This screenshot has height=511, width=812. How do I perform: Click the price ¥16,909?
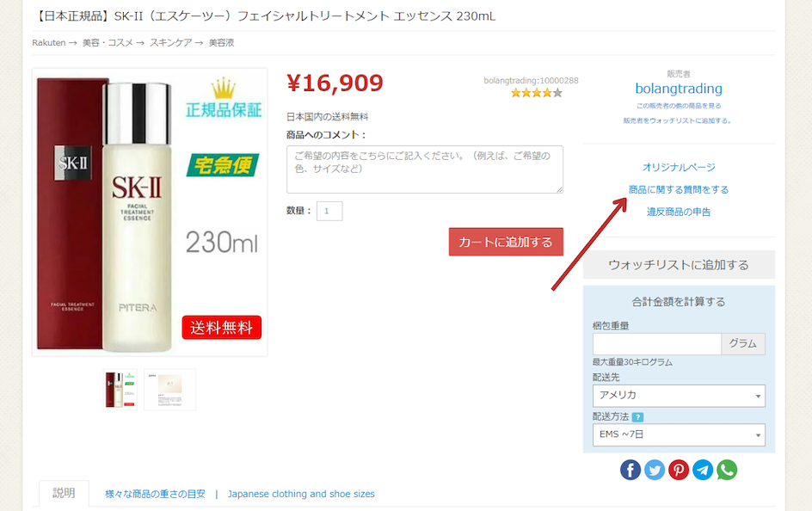click(335, 83)
